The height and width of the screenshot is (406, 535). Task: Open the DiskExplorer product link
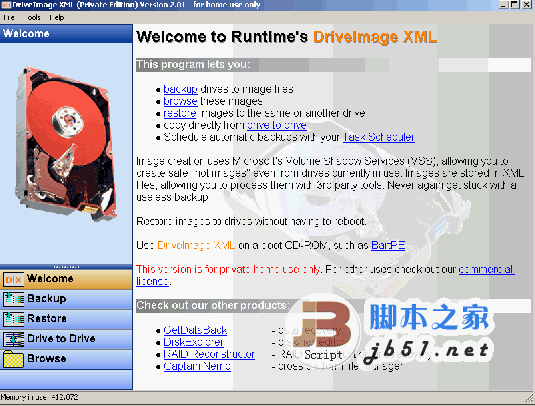pyautogui.click(x=193, y=342)
